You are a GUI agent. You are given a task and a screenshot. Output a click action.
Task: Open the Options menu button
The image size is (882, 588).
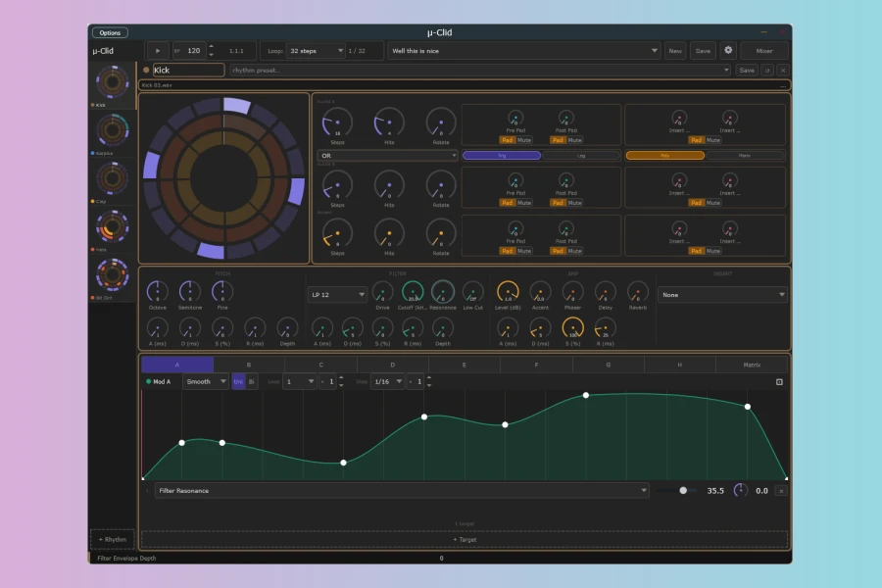pos(110,32)
